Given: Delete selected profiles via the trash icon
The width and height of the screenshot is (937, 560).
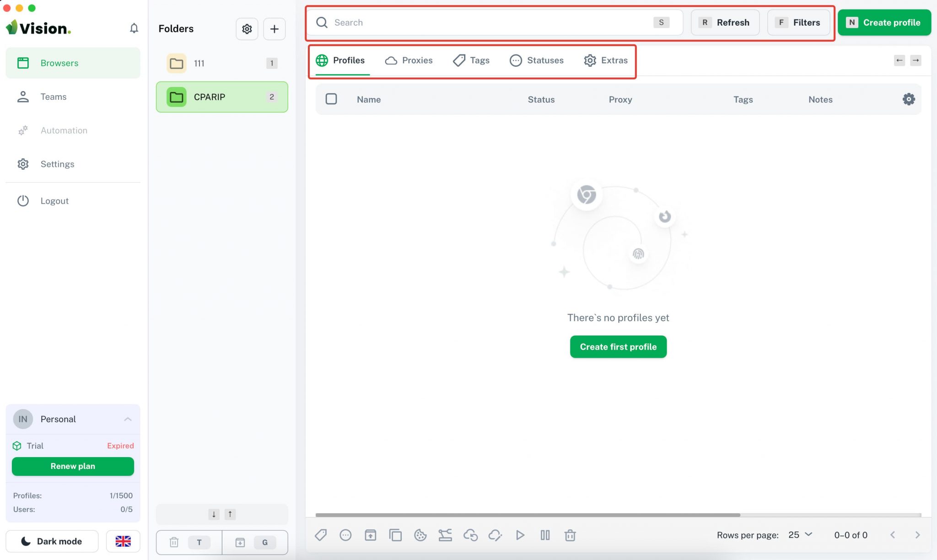Looking at the screenshot, I should click(x=570, y=535).
